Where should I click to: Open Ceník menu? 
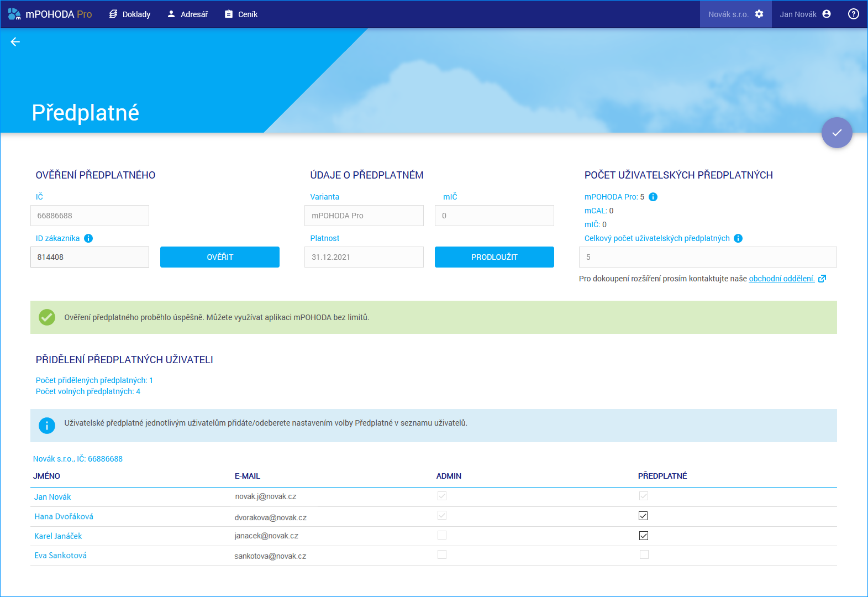241,14
